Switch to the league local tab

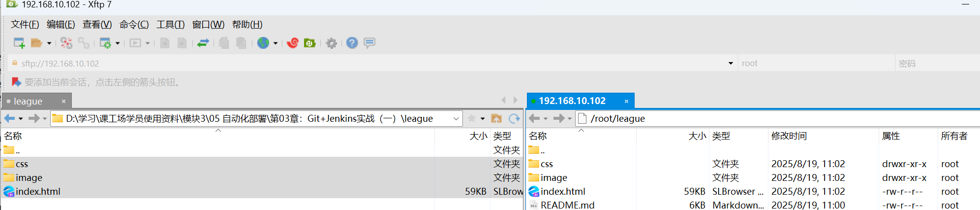point(37,101)
